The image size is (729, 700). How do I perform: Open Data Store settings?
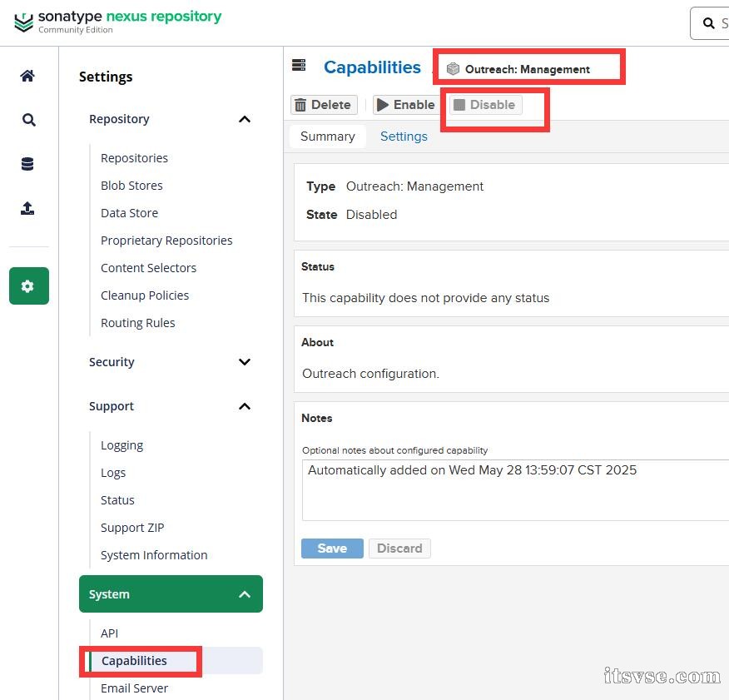point(129,213)
